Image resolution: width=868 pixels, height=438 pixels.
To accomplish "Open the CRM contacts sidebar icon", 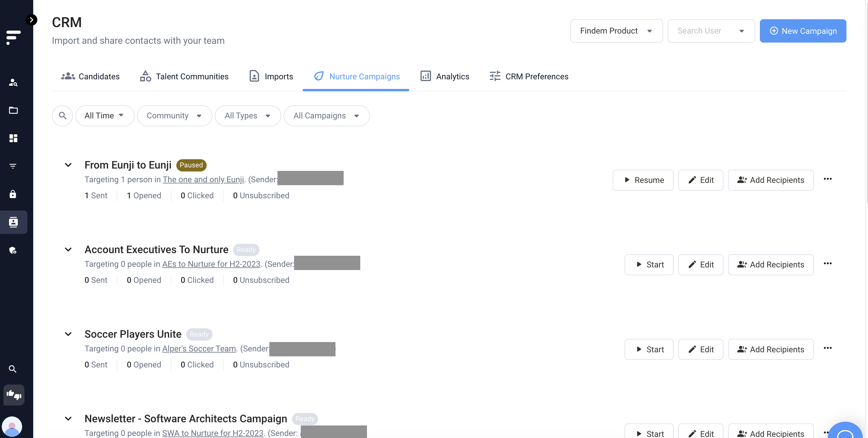I will tap(13, 222).
